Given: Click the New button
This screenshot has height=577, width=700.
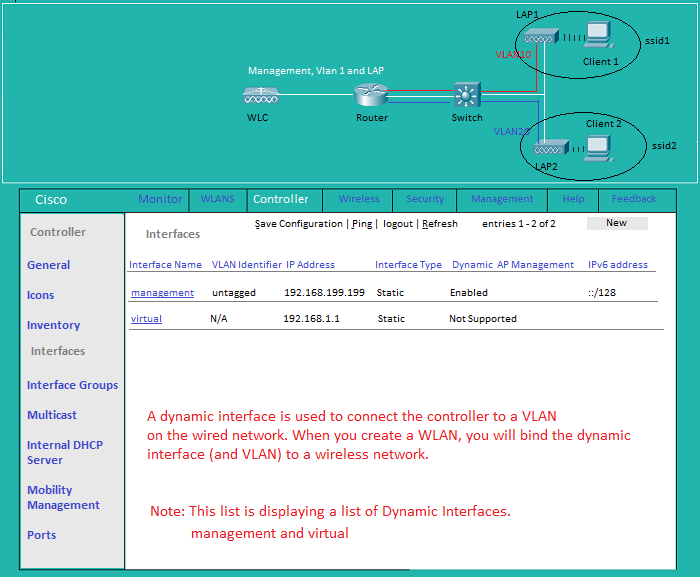Looking at the screenshot, I should pyautogui.click(x=617, y=223).
